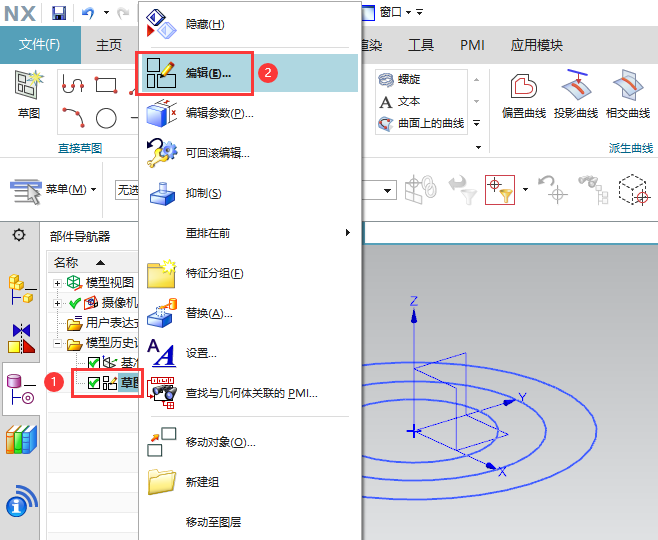Open the Reuse Library books icon
Image resolution: width=658 pixels, height=540 pixels.
pyautogui.click(x=21, y=439)
